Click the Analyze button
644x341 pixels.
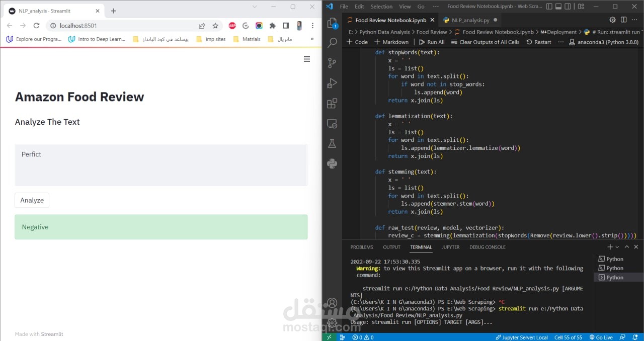32,200
